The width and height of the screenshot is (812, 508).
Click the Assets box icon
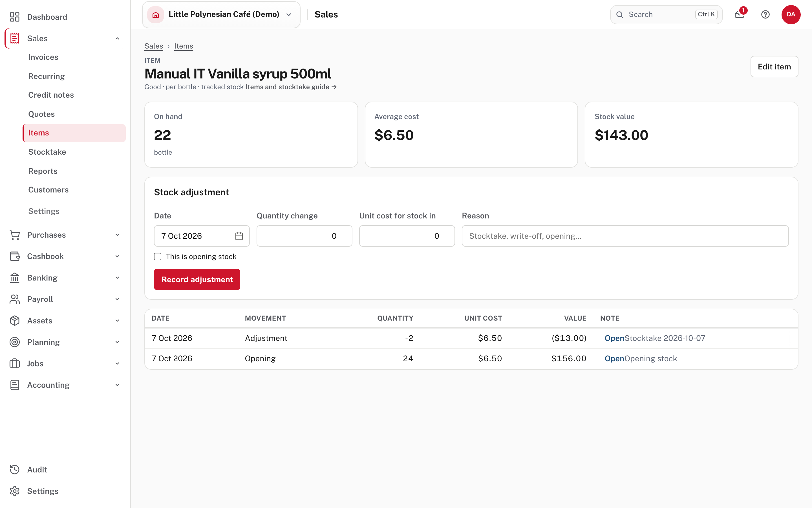tap(14, 321)
